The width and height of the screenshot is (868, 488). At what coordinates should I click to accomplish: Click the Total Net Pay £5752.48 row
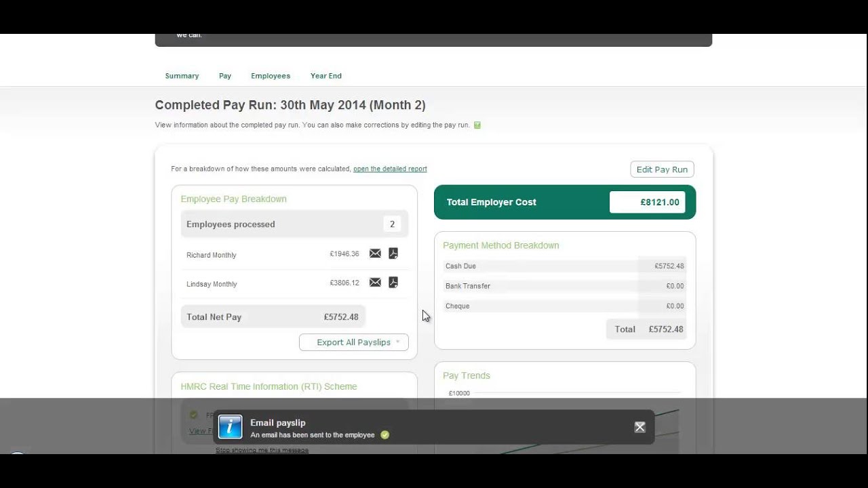click(273, 317)
